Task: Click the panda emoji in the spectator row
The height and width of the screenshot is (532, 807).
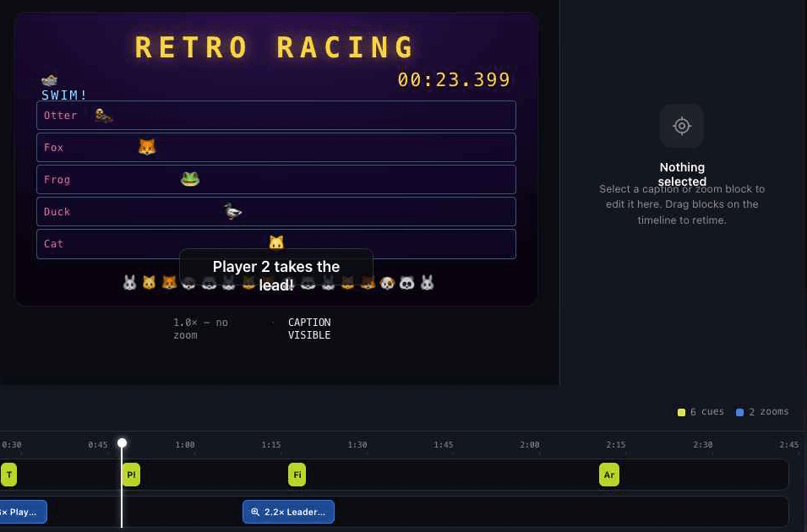Action: point(407,283)
